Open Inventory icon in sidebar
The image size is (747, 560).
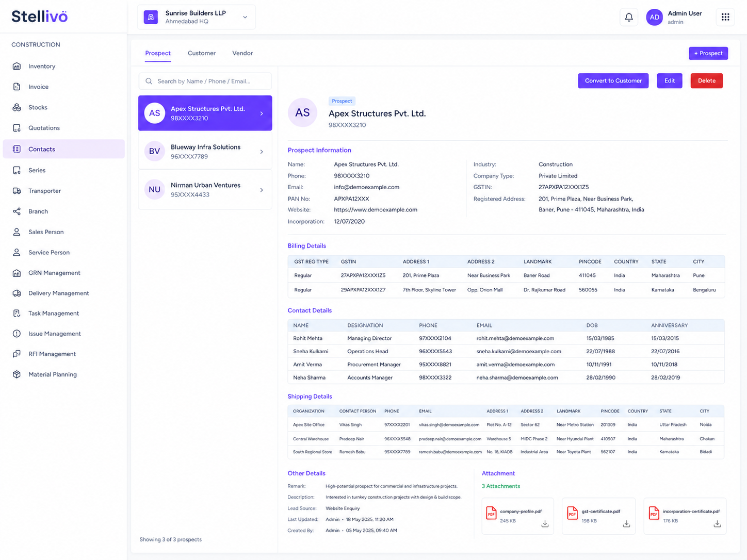point(17,66)
